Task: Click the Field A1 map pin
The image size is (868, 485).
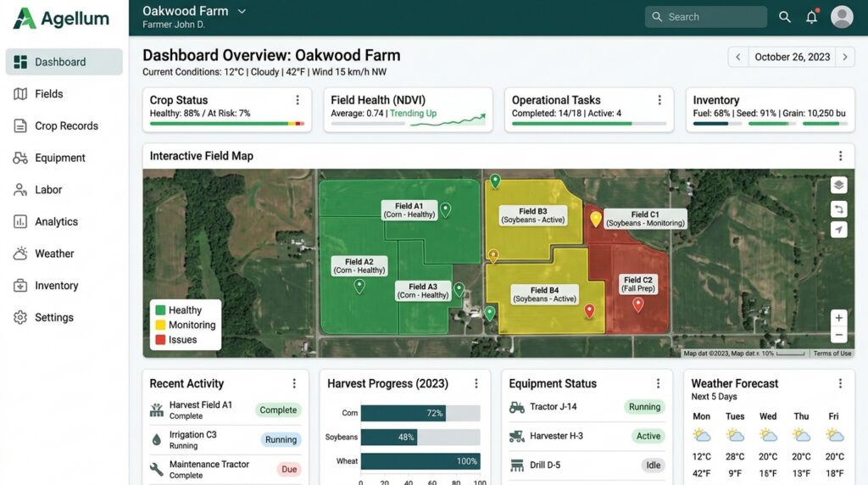Action: (445, 209)
